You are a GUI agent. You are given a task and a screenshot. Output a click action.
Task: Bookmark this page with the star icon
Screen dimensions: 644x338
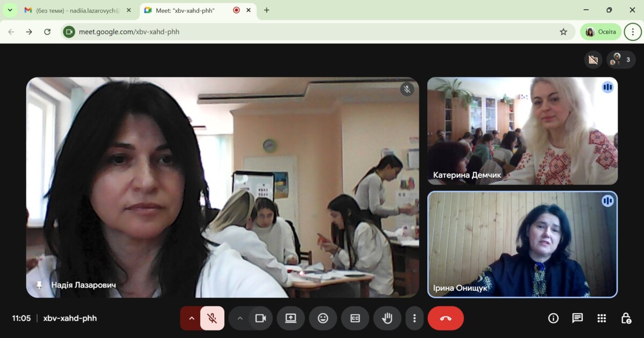click(563, 32)
